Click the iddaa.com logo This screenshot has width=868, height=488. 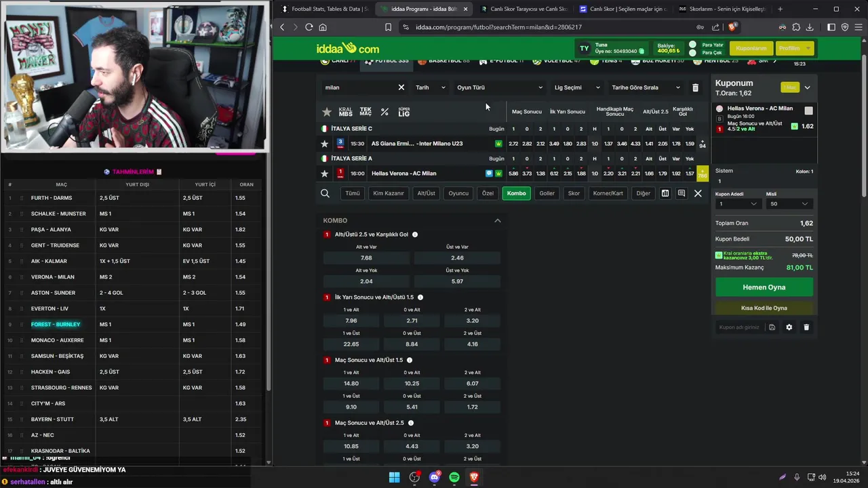click(347, 48)
